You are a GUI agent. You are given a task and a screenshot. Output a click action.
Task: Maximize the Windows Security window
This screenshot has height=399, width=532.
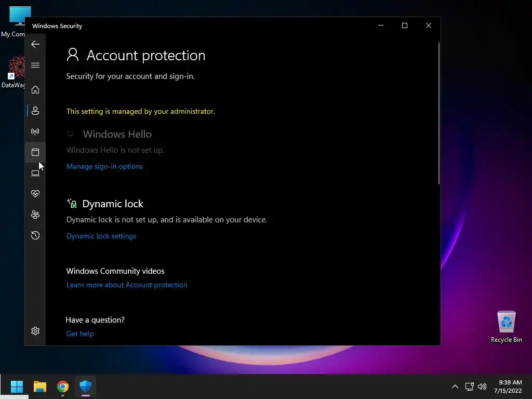click(x=404, y=25)
